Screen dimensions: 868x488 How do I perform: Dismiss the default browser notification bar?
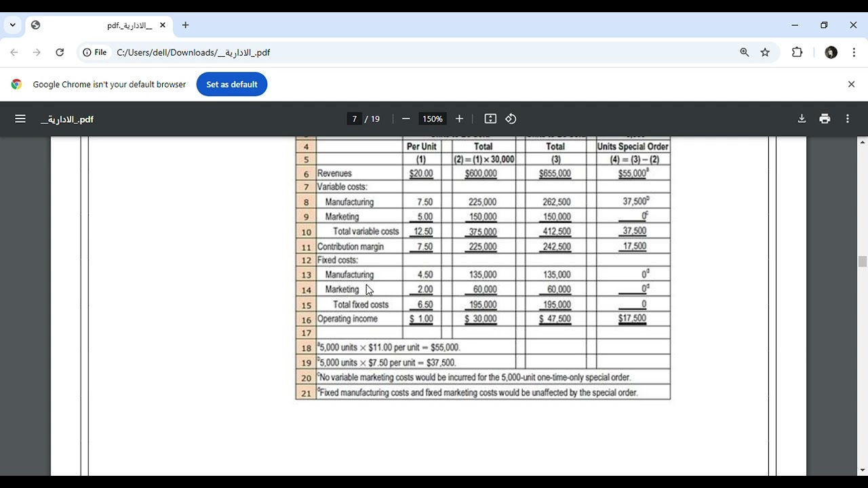click(x=851, y=84)
